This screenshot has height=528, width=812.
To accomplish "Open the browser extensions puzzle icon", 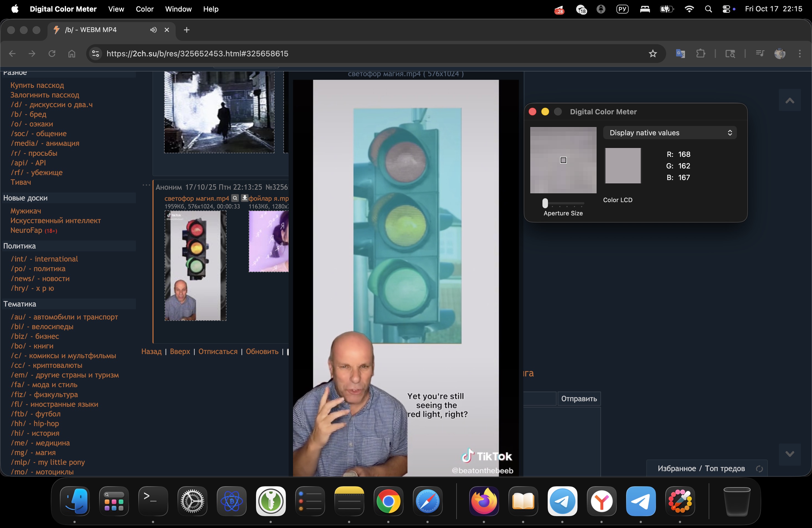I will 700,54.
